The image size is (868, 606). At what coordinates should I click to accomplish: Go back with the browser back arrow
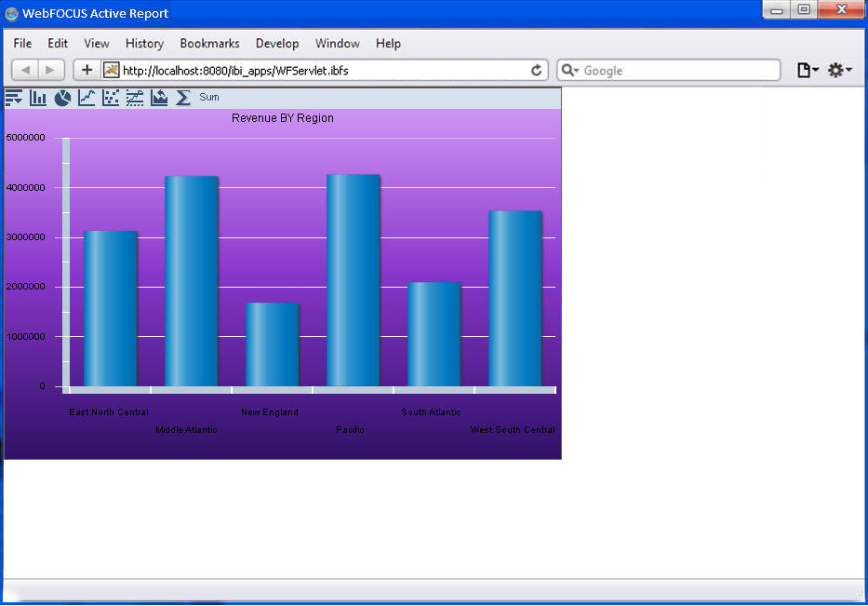pyautogui.click(x=25, y=71)
